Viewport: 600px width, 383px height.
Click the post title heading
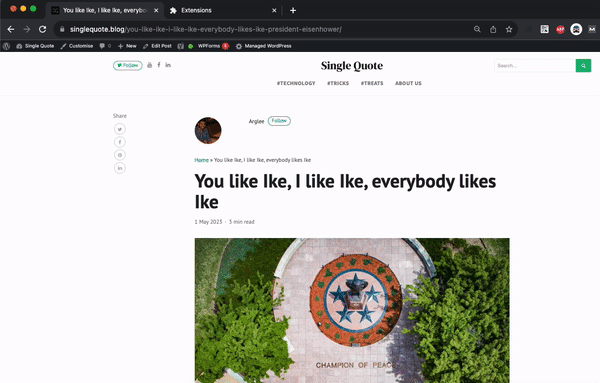(x=345, y=191)
